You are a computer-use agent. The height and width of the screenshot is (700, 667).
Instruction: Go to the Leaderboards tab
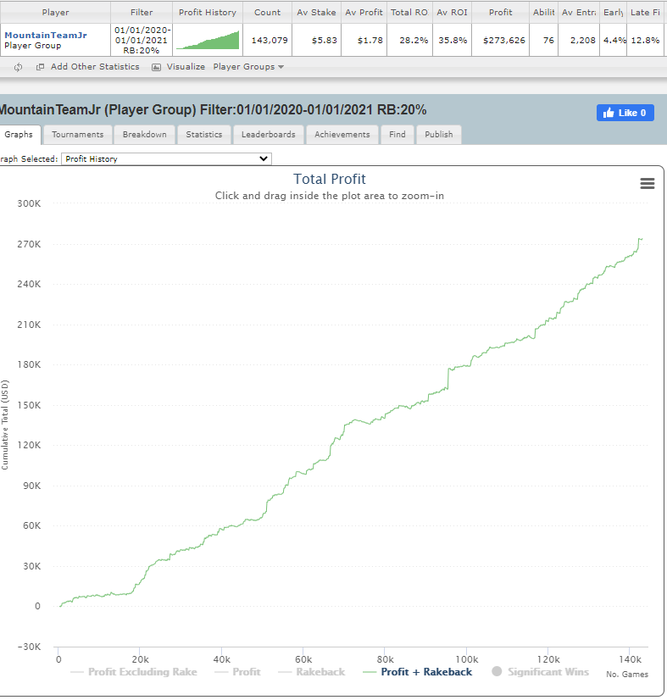pyautogui.click(x=268, y=134)
